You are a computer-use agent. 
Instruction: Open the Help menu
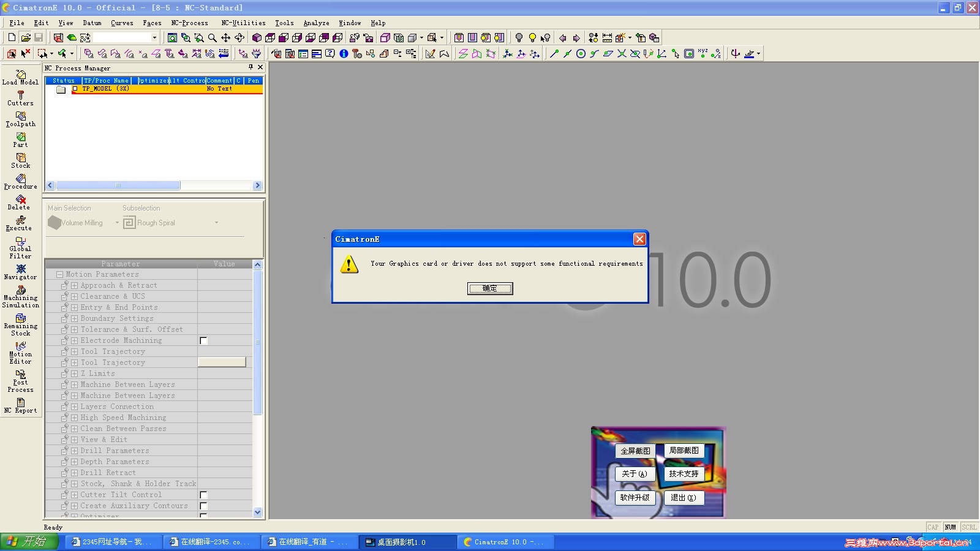pos(378,23)
